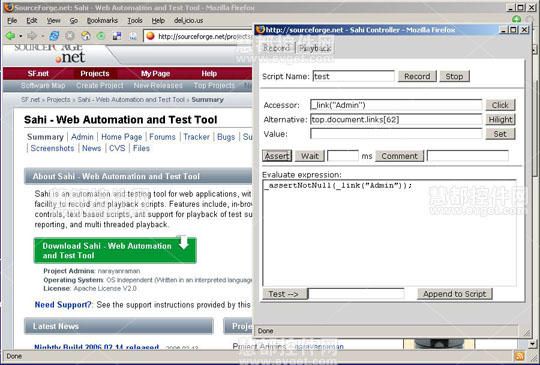Open the Tools menu
540x365 pixels.
click(135, 21)
